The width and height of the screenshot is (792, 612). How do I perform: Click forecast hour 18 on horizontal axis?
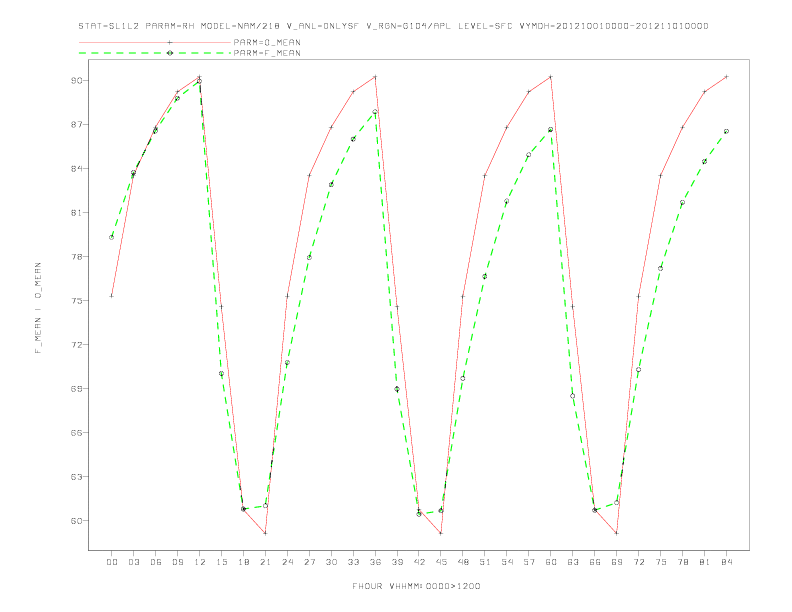point(243,562)
